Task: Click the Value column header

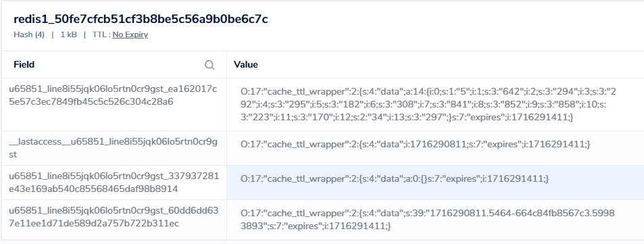Action: [x=245, y=64]
